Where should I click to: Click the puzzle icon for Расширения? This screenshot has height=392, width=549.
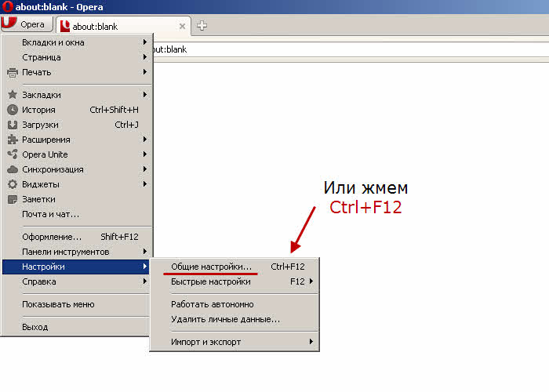tap(12, 140)
